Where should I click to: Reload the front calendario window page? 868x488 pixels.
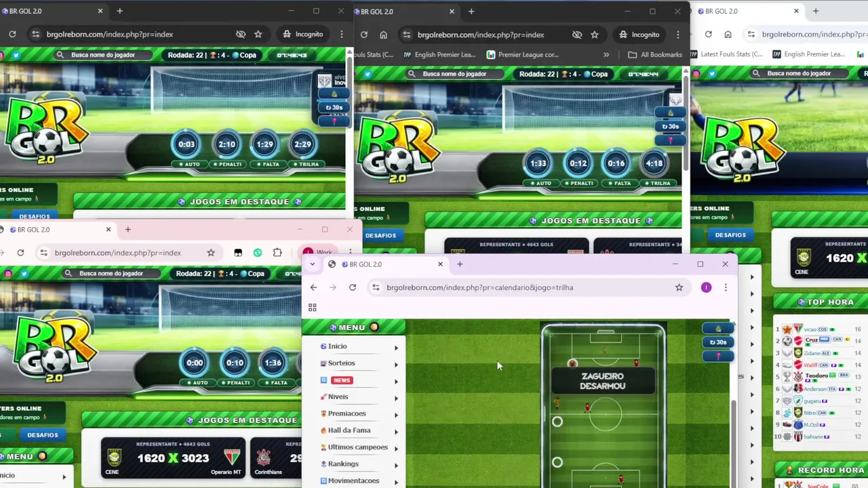(x=353, y=287)
